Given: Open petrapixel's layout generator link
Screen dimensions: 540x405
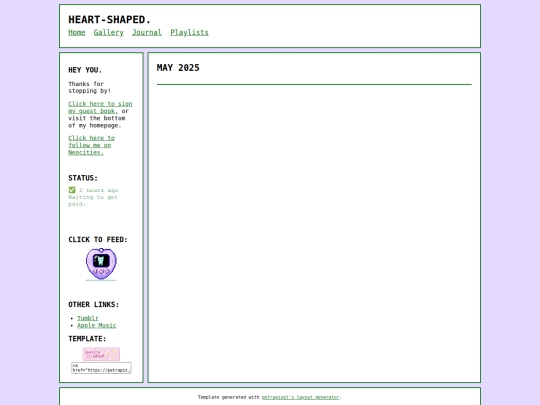Looking at the screenshot, I should [300, 397].
